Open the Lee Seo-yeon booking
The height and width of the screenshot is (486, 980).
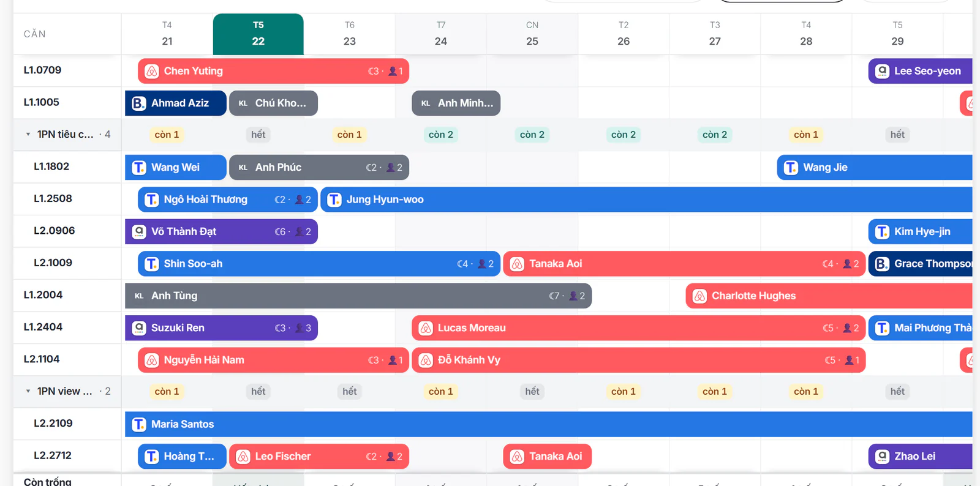point(920,71)
